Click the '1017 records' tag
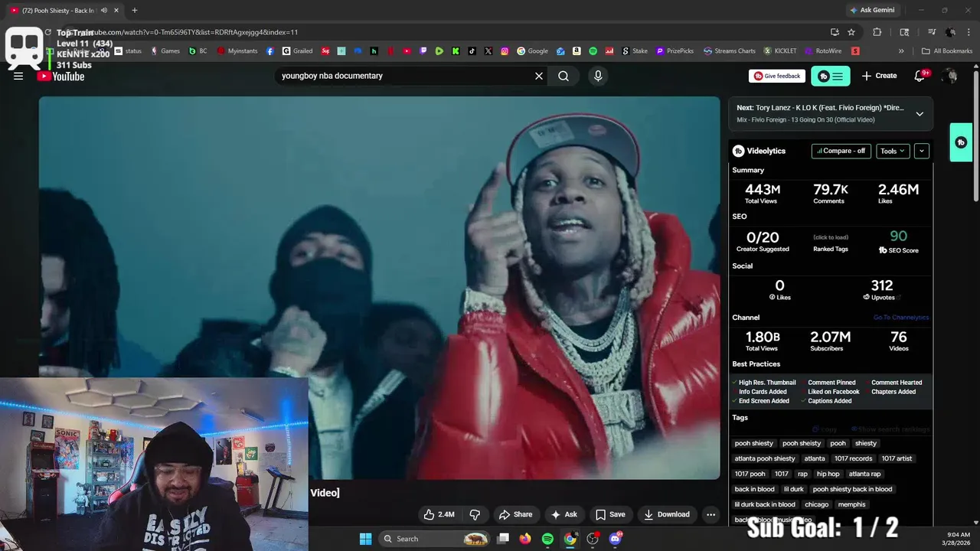This screenshot has height=551, width=980. pyautogui.click(x=853, y=458)
